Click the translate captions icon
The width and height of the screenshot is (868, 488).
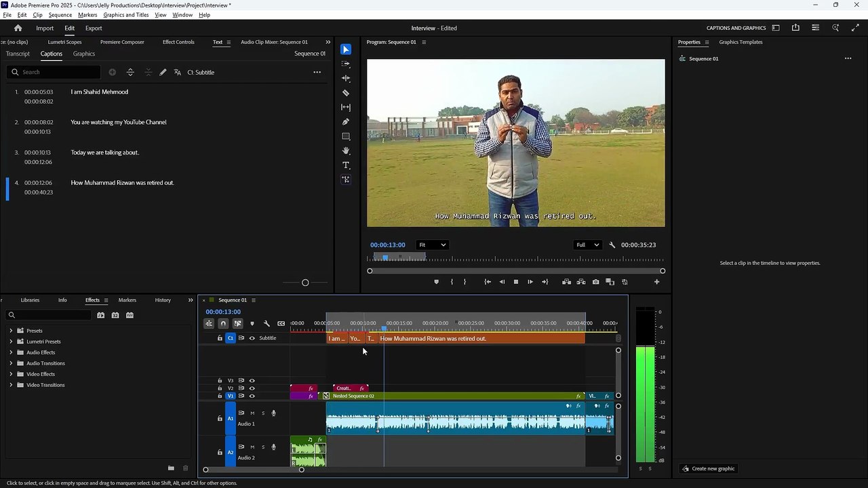point(178,72)
